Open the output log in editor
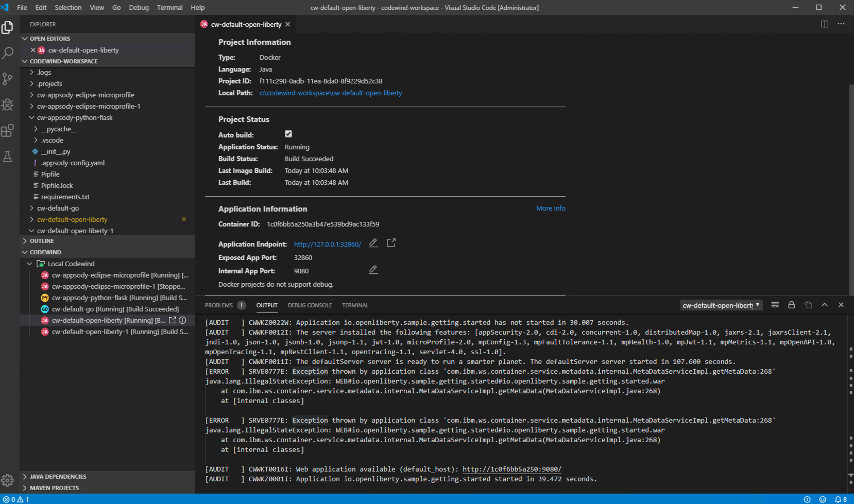This screenshot has height=504, width=854. pyautogui.click(x=808, y=305)
